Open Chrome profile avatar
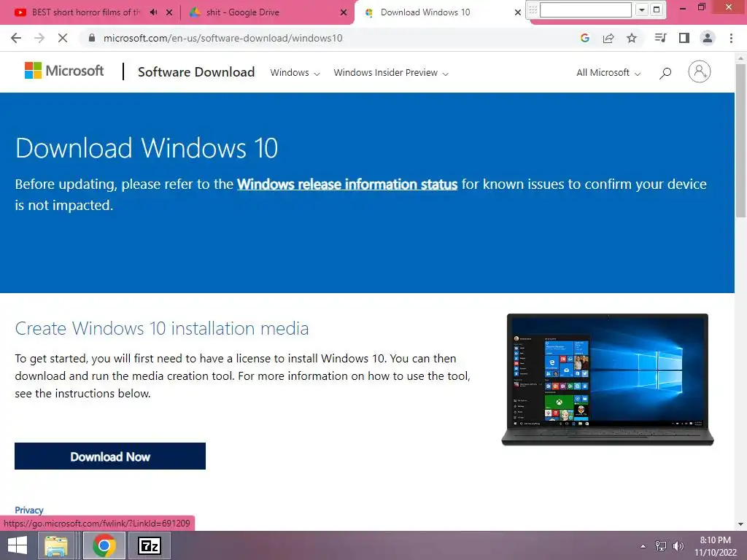 [x=708, y=38]
